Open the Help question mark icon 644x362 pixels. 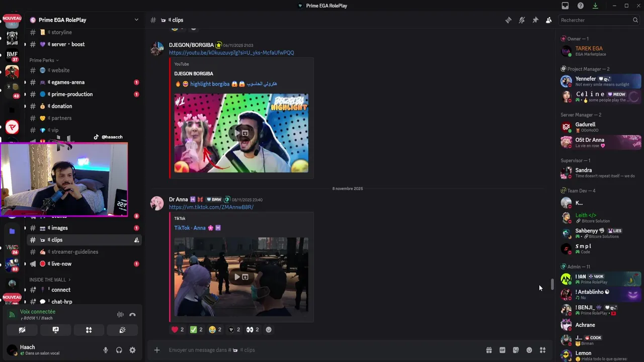coord(581,6)
